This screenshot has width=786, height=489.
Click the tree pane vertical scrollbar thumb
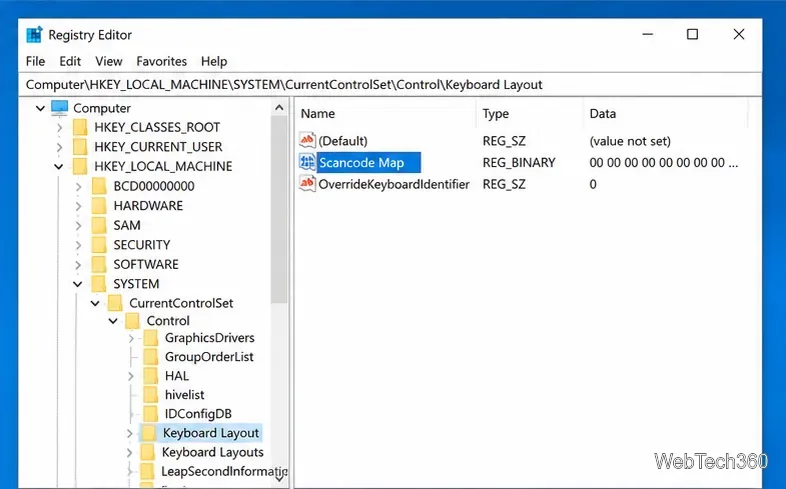[x=279, y=209]
